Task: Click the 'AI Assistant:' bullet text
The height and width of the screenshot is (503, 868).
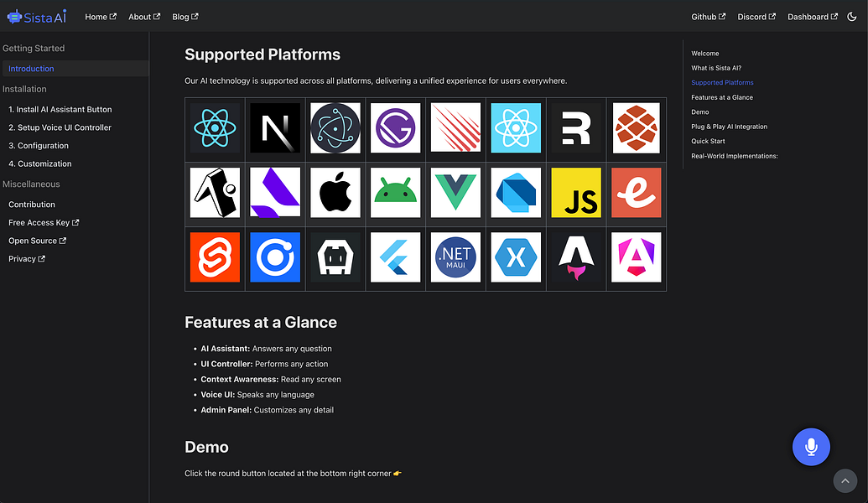Action: 226,349
